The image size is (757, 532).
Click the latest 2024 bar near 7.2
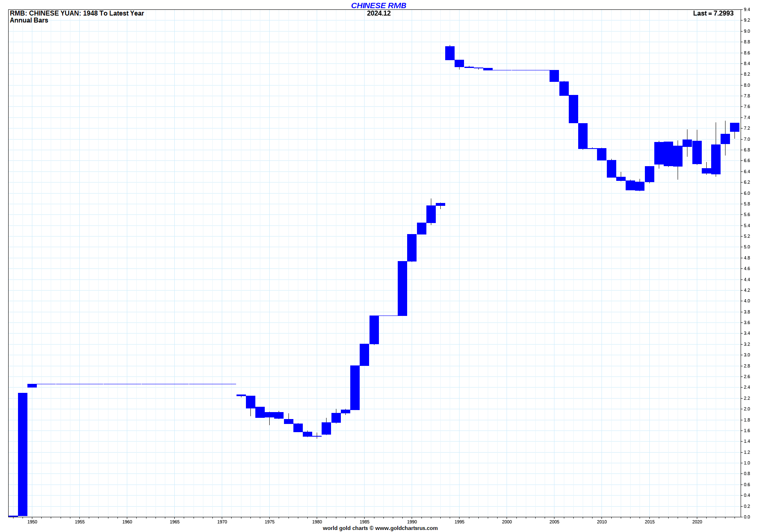coord(734,127)
